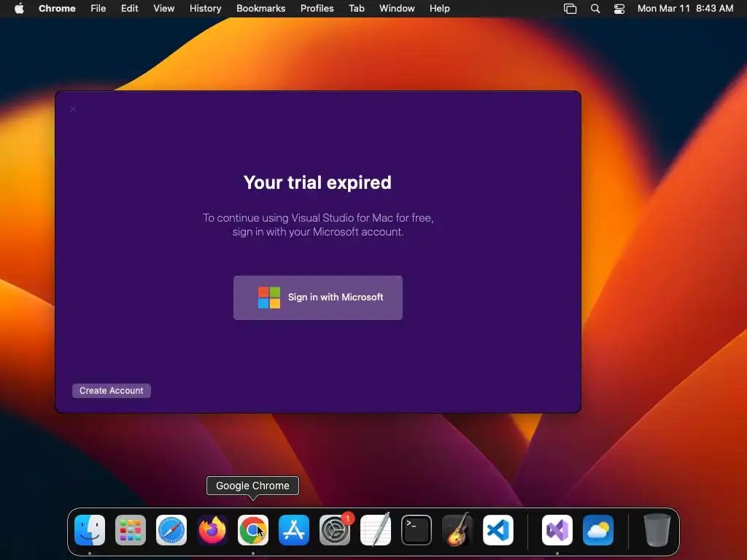
Task: Click the 'Your trial expired' heading
Action: coord(317,182)
